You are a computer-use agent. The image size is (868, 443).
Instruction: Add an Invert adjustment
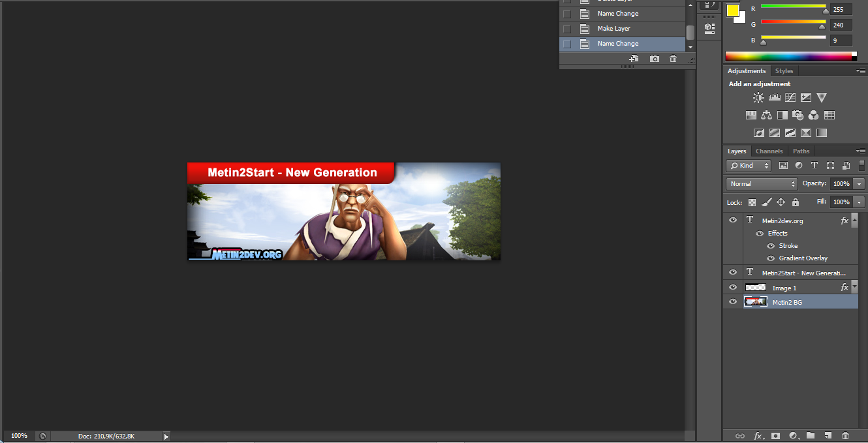pyautogui.click(x=759, y=132)
